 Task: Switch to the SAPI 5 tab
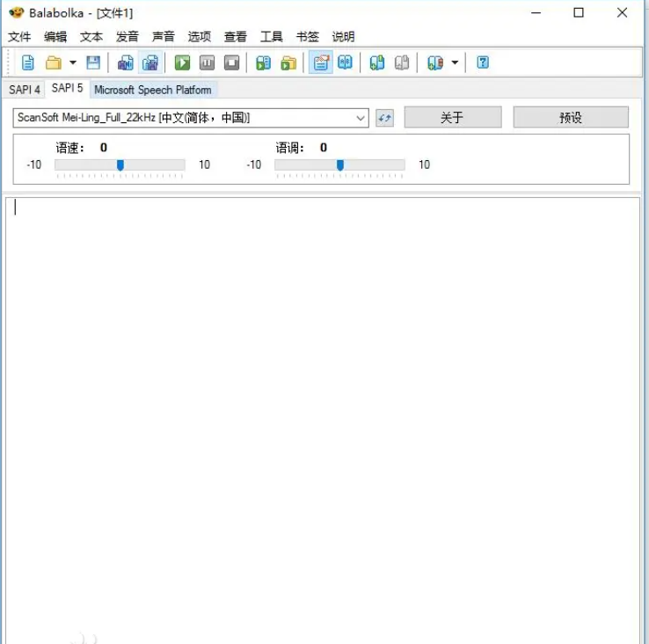pyautogui.click(x=68, y=88)
